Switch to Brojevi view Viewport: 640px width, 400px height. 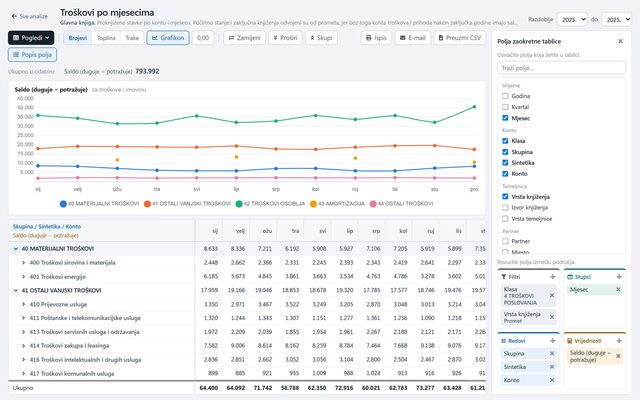click(x=78, y=38)
